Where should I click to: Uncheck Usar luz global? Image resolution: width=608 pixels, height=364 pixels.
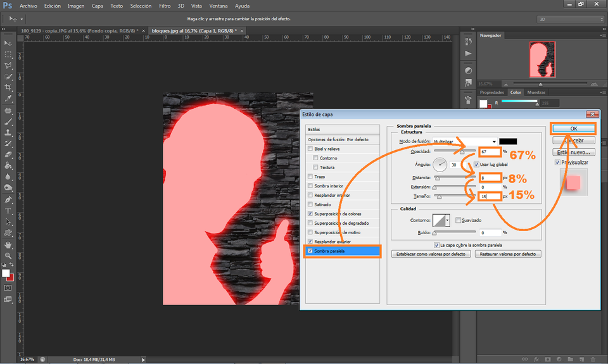coord(476,165)
